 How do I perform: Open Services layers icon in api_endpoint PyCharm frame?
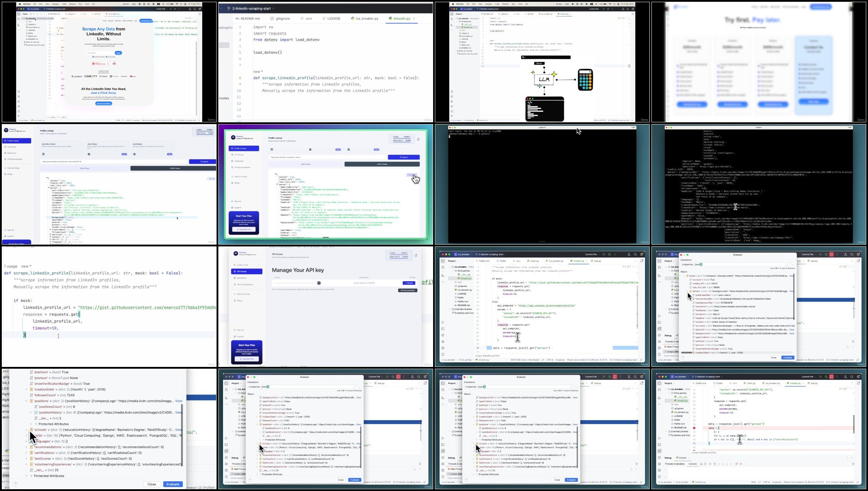443,342
